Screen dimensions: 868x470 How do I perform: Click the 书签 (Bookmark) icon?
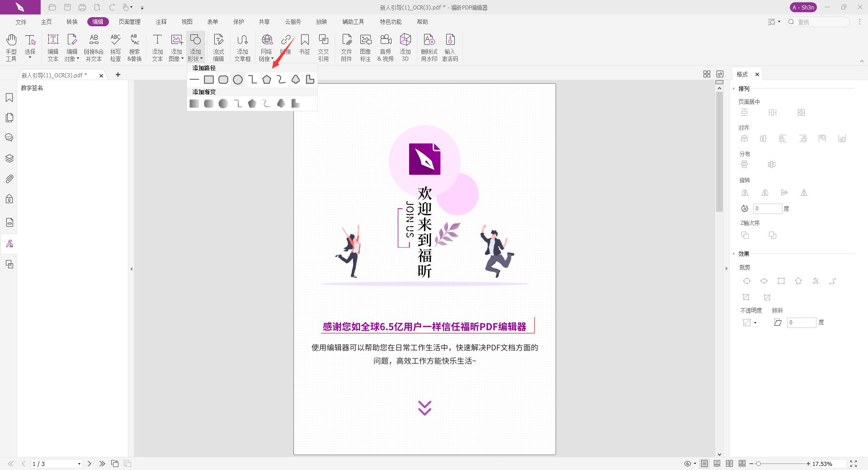[305, 45]
